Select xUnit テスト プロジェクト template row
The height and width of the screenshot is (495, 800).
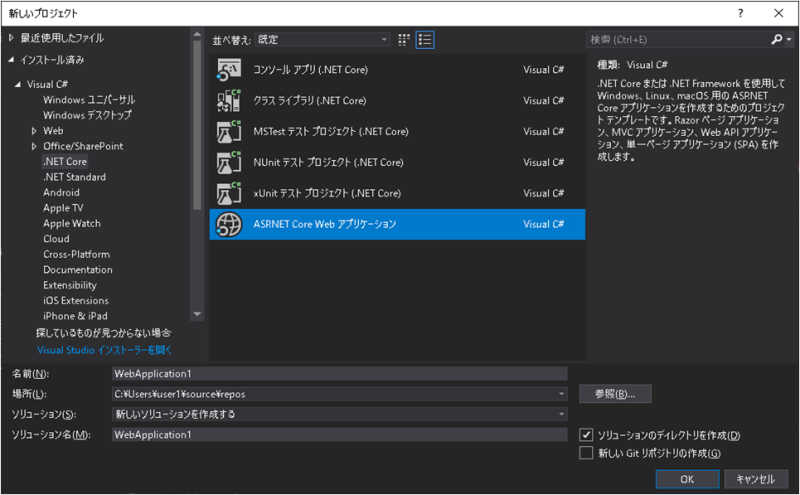point(397,193)
